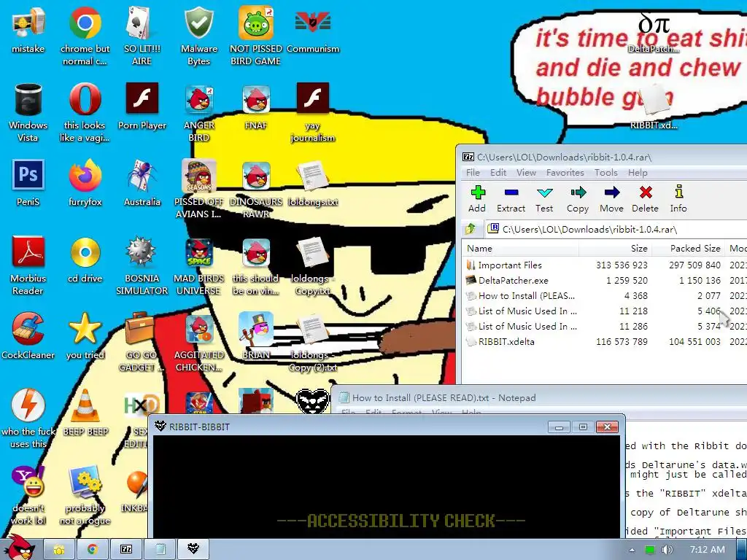Select the 'you tried' star icon
Image resolution: width=747 pixels, height=560 pixels.
85,335
